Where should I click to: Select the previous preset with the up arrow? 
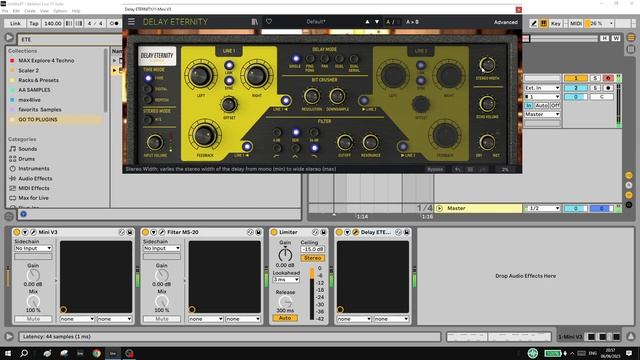point(367,22)
